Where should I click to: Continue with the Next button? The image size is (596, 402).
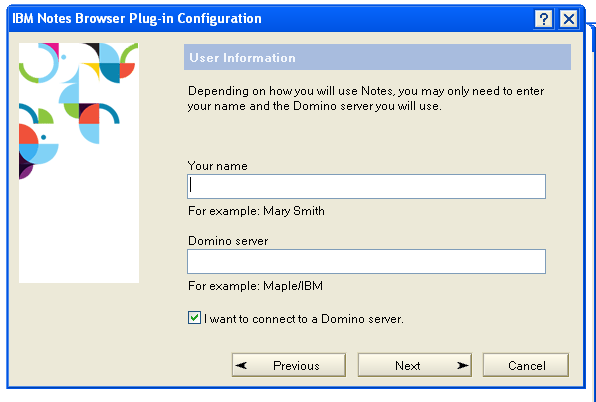pos(415,365)
